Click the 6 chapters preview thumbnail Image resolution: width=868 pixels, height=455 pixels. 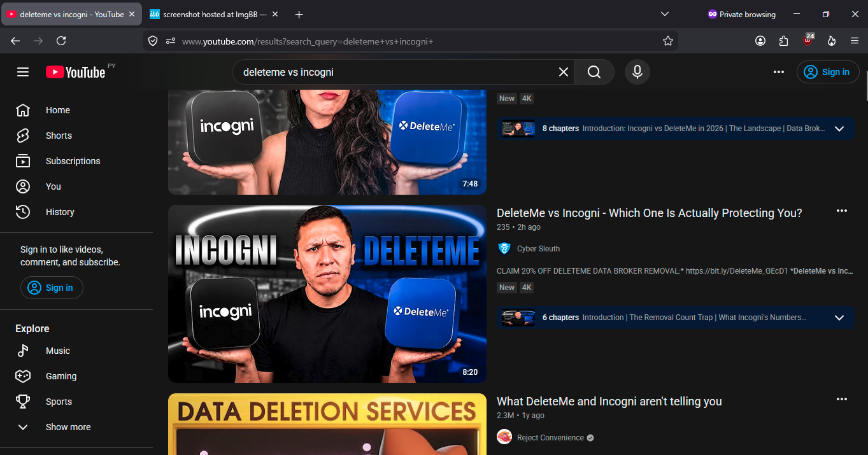(518, 318)
